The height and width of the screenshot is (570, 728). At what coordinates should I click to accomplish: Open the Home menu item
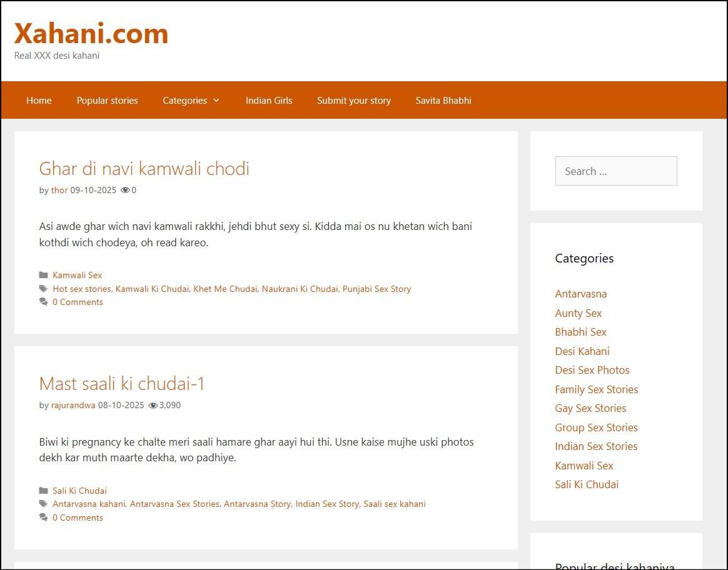(39, 100)
